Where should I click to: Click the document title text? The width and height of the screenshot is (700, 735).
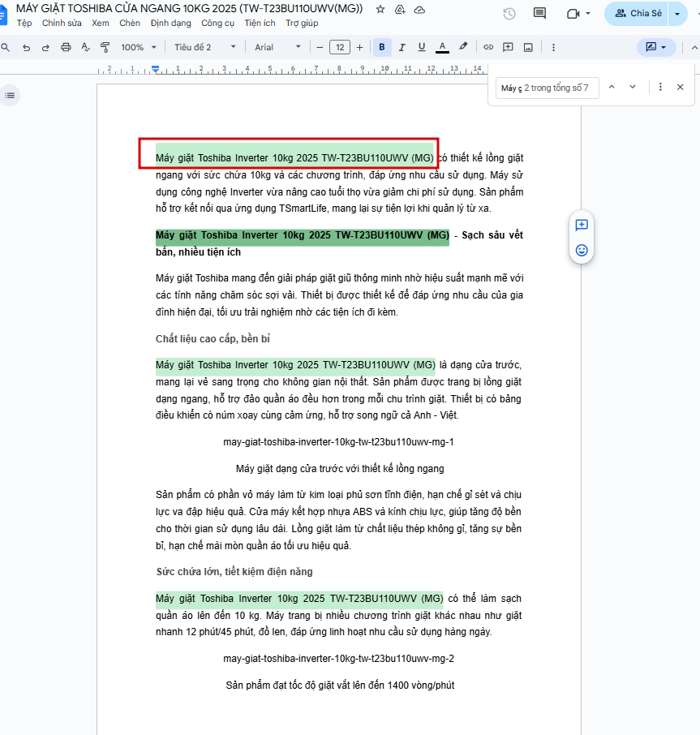tap(189, 8)
